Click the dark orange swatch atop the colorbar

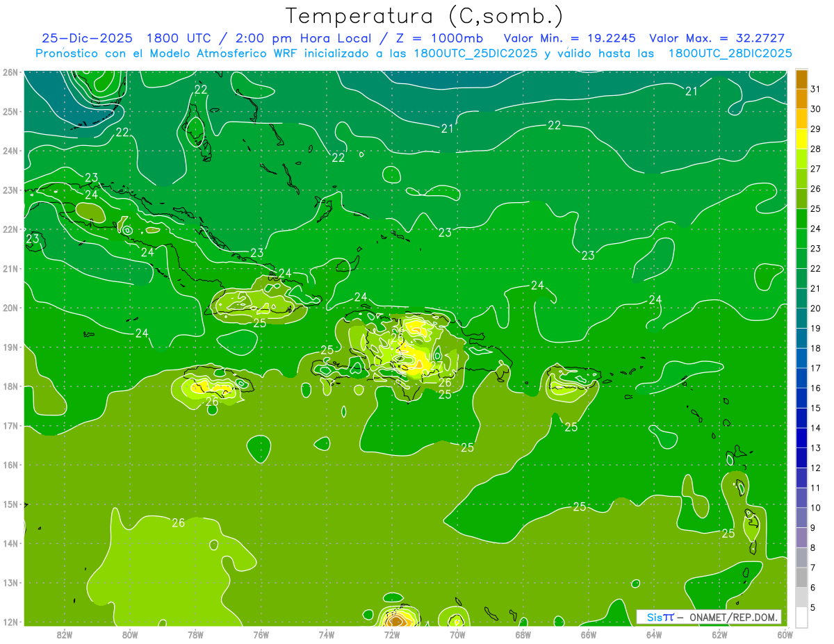point(801,79)
